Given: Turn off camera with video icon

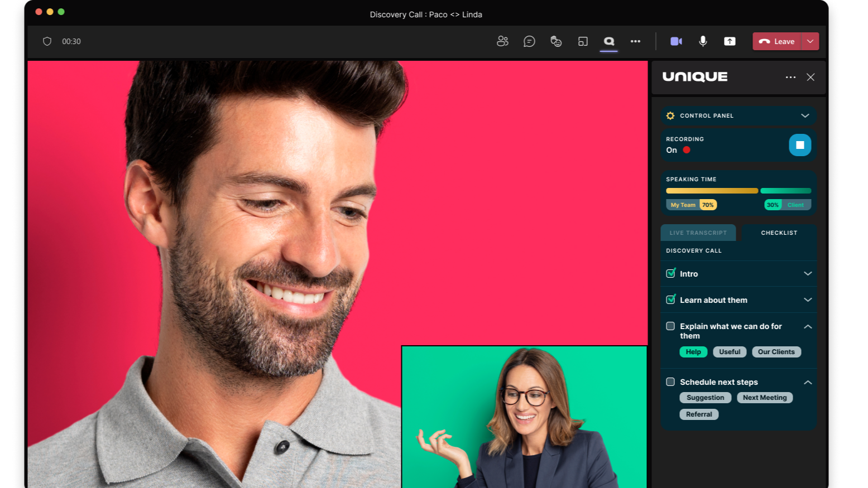Looking at the screenshot, I should 676,41.
